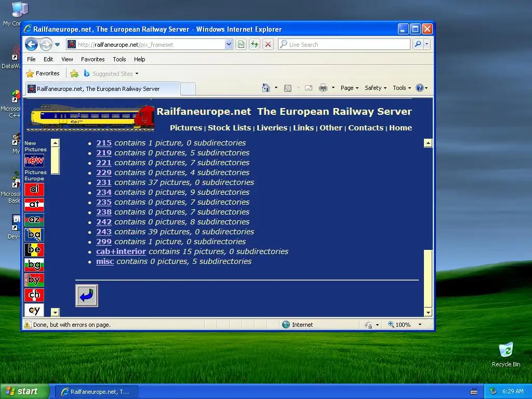Click the left frame scroll-down arrow
Screen dimensions: 532x399
(x=55, y=312)
